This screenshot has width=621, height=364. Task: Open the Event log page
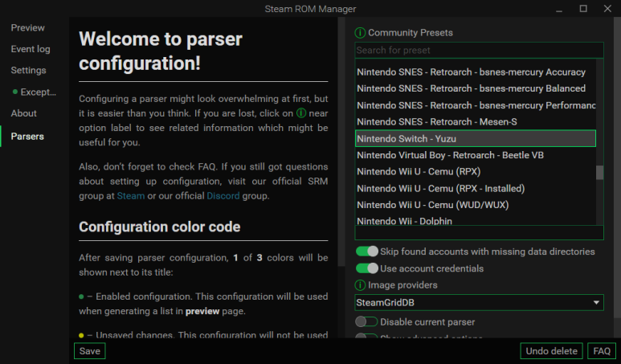[x=31, y=49]
